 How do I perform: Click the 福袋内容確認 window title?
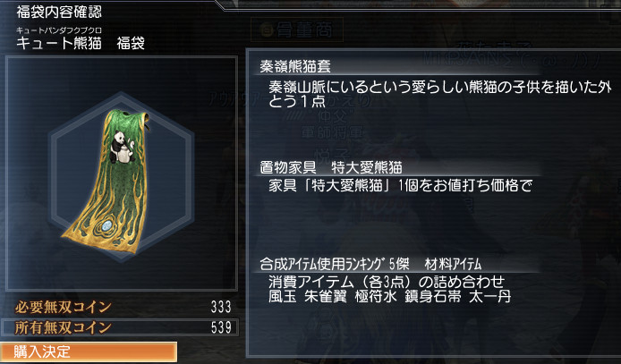59,12
